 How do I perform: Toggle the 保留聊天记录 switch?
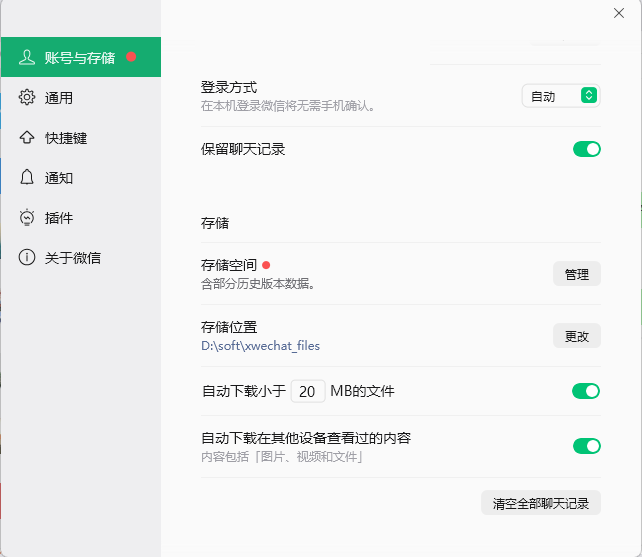click(x=587, y=149)
